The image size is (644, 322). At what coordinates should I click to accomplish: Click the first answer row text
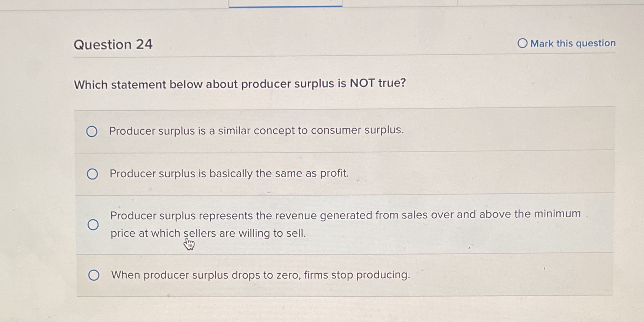(256, 131)
